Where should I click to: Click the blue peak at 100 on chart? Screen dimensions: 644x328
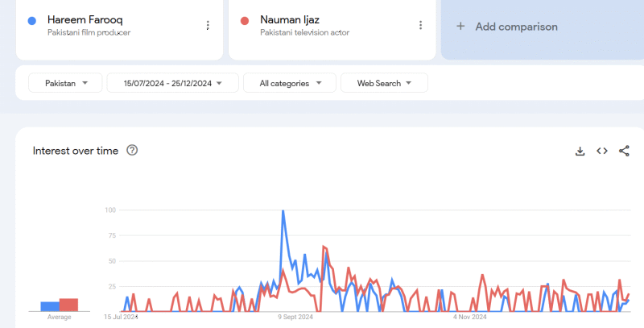[x=283, y=211]
